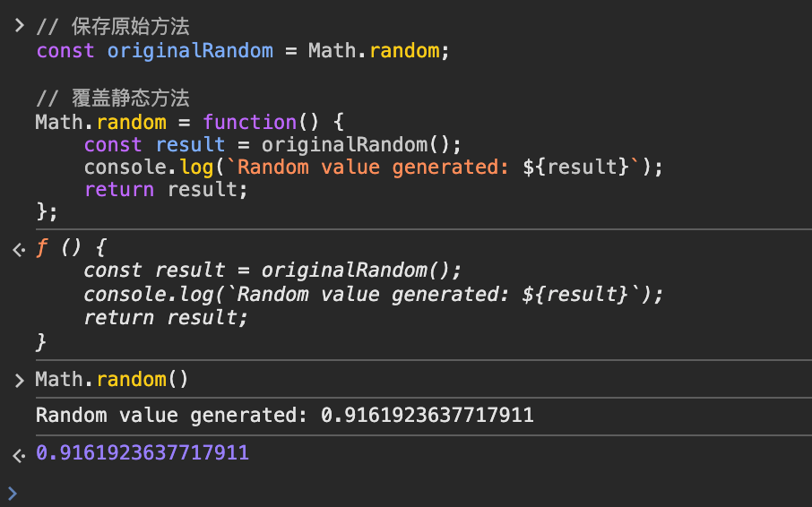
Task: Click the italic 'return result;' output line
Action: tap(165, 317)
